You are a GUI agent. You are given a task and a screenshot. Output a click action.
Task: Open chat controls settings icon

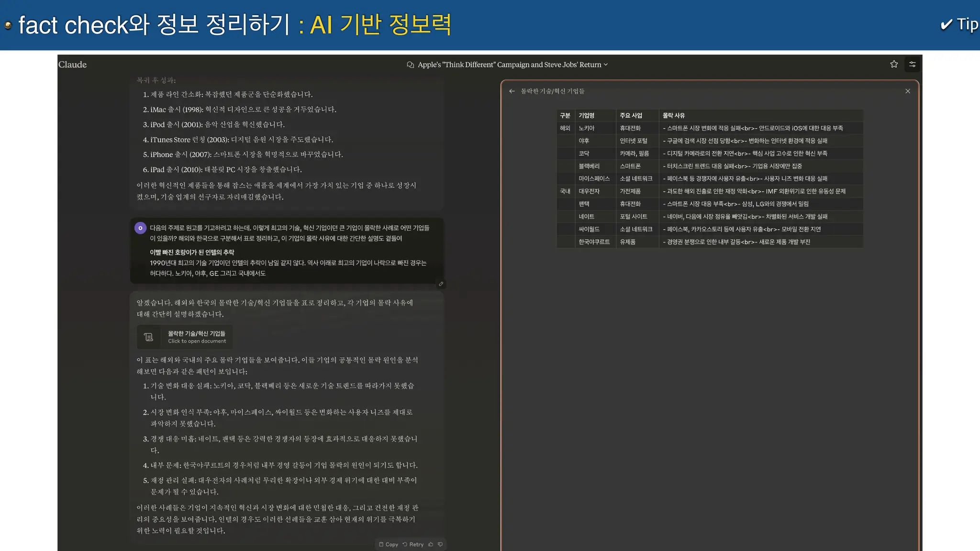click(x=913, y=64)
